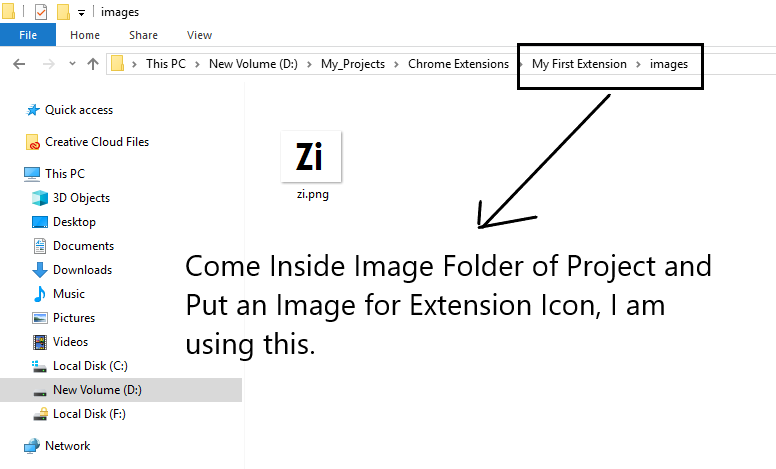Open Creative Cloud Files folder
The height and width of the screenshot is (469, 776).
(97, 142)
